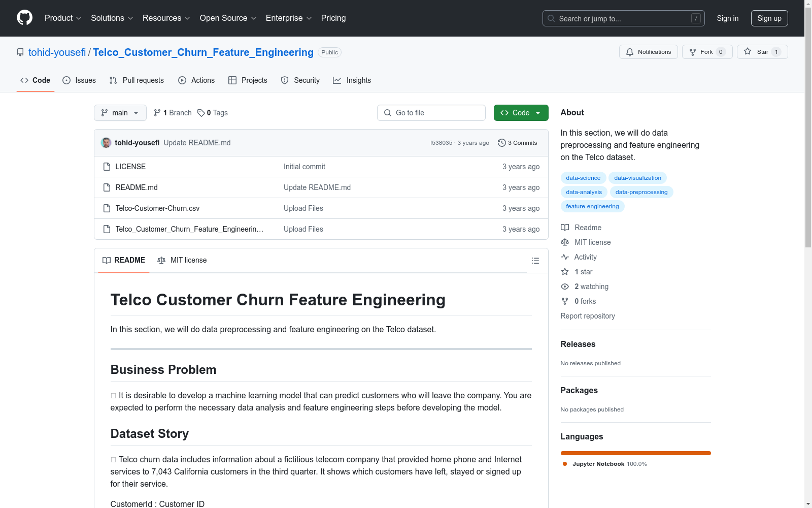Click the data-preprocessing topic tag
The image size is (812, 508).
(641, 192)
